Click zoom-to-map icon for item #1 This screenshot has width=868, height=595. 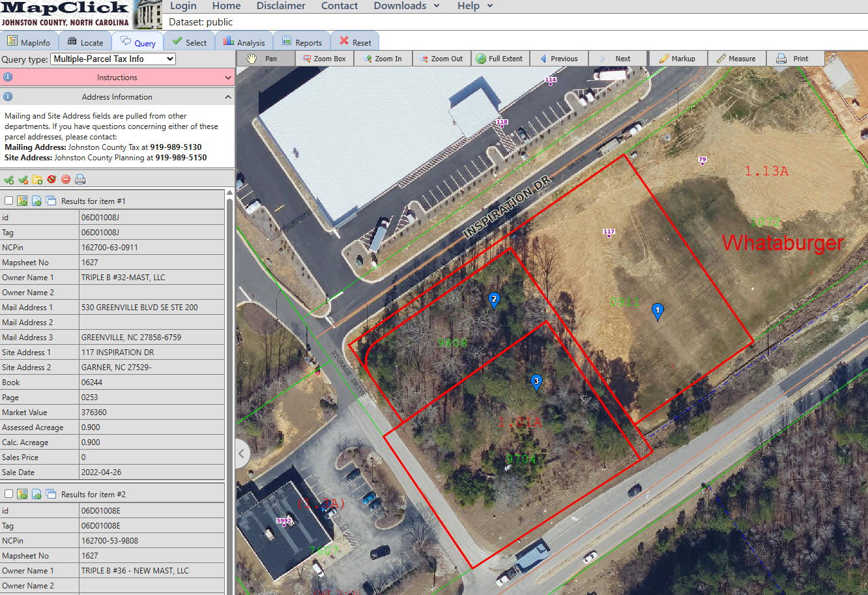point(22,201)
